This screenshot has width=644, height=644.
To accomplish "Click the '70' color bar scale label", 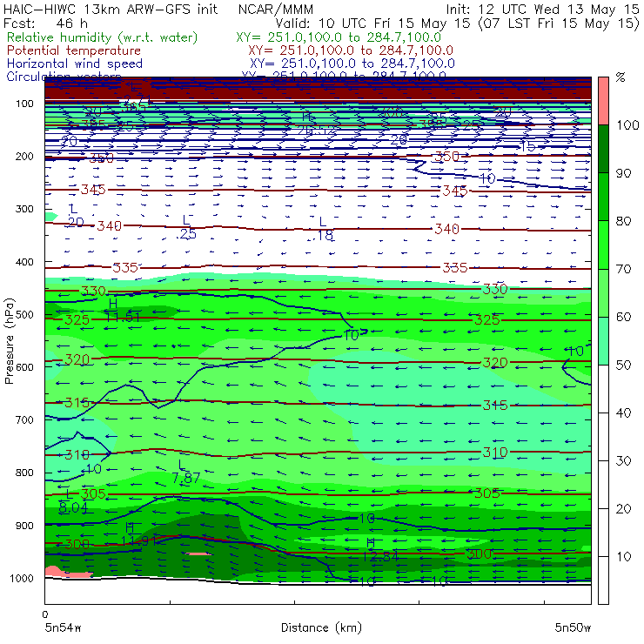I will [x=623, y=269].
